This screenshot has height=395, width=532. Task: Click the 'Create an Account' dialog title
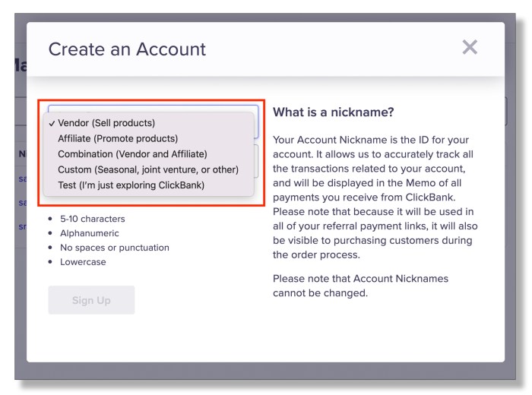point(127,49)
